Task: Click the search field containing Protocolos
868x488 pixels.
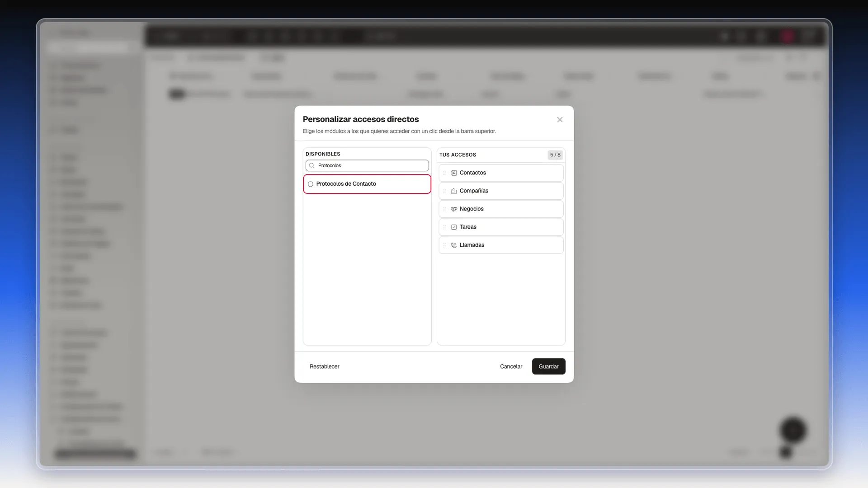Action: coord(367,165)
